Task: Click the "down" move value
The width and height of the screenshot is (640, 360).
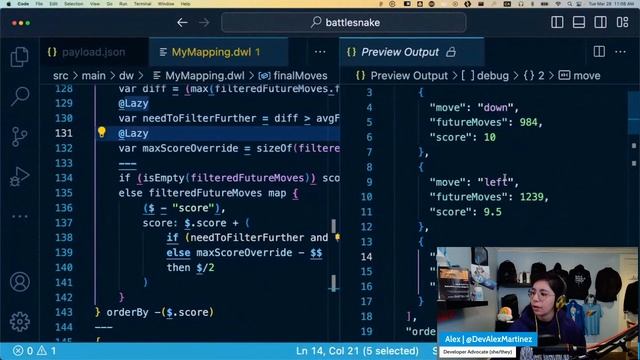Action: click(x=495, y=108)
